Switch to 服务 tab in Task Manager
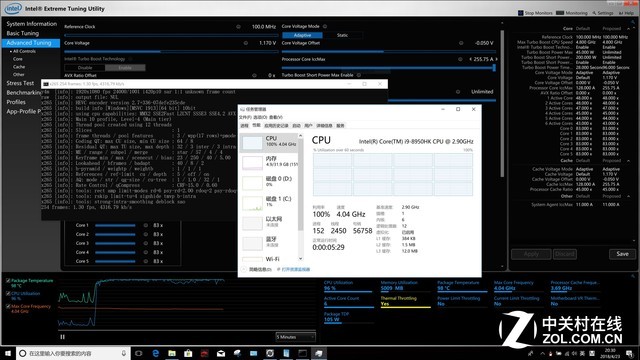This screenshot has width=640, height=360. [340, 126]
